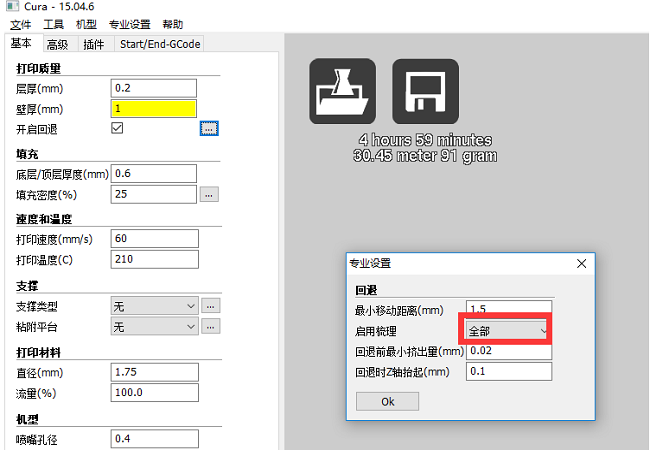The image size is (650, 450).
Task: Open support type extra settings ... button
Action: (x=211, y=306)
